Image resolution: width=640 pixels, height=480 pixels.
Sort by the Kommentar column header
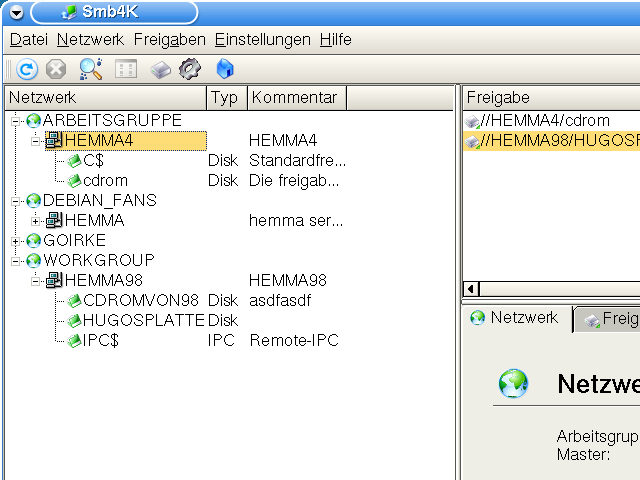(297, 98)
